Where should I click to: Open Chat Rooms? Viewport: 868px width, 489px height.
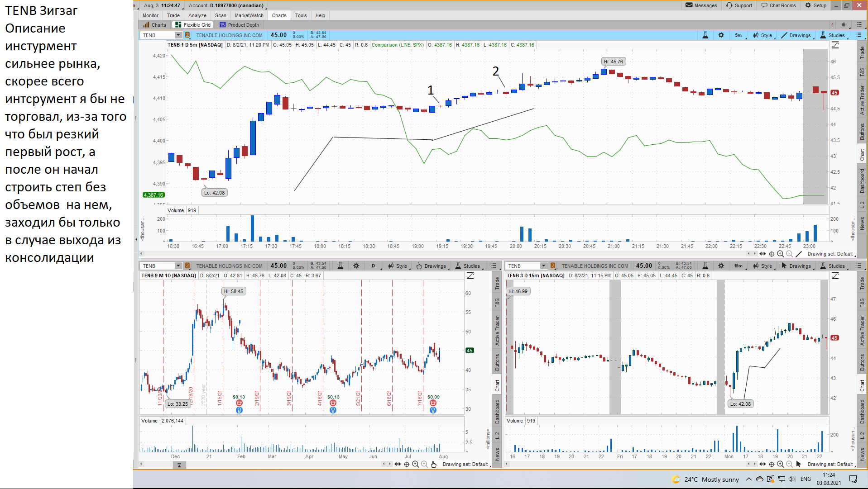778,5
